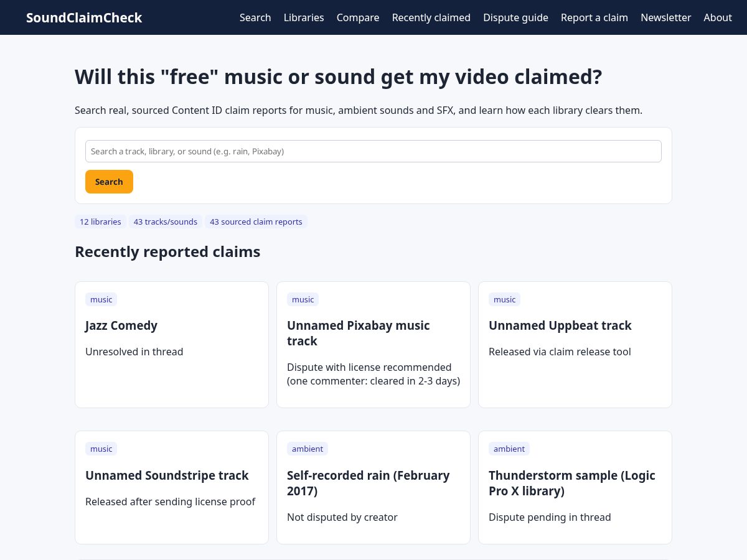
Task: Open the Dispute guide
Action: [515, 17]
